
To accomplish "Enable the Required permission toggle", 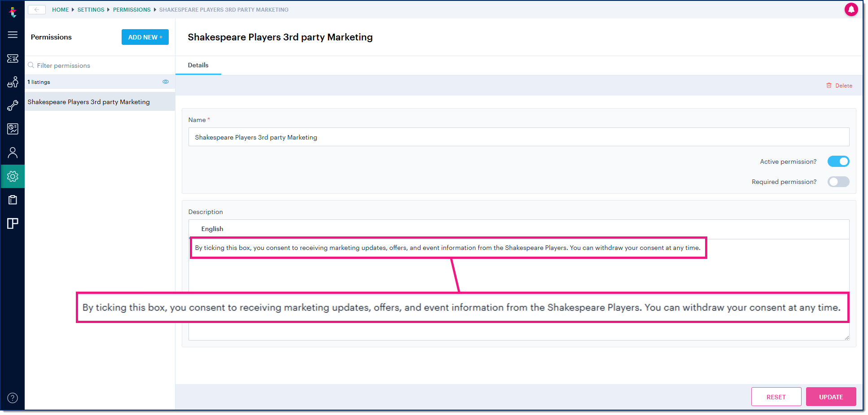I will (838, 182).
